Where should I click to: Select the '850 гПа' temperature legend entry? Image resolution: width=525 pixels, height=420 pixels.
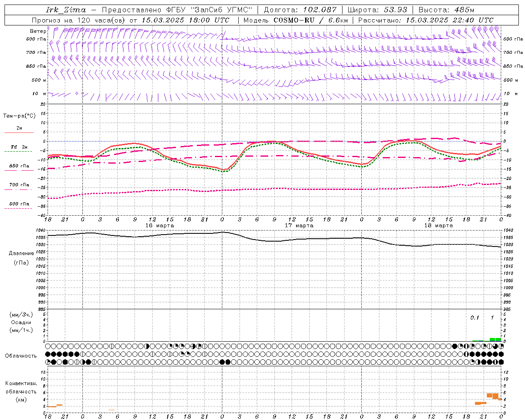[x=19, y=166]
